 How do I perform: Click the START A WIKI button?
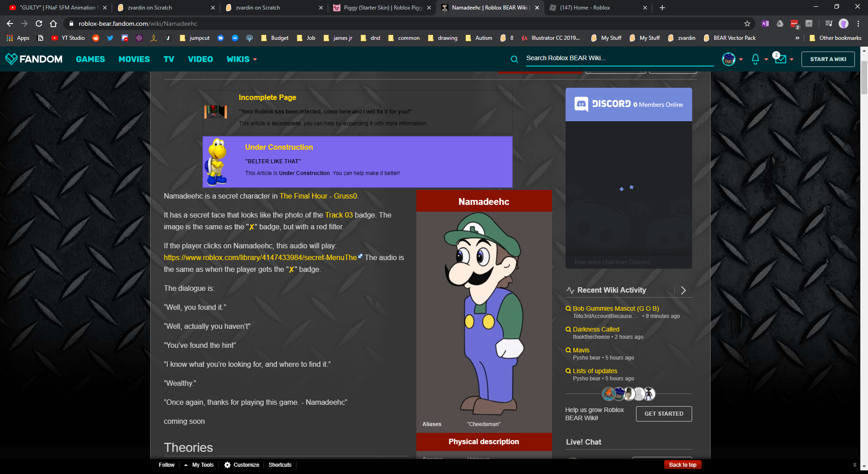pyautogui.click(x=828, y=59)
